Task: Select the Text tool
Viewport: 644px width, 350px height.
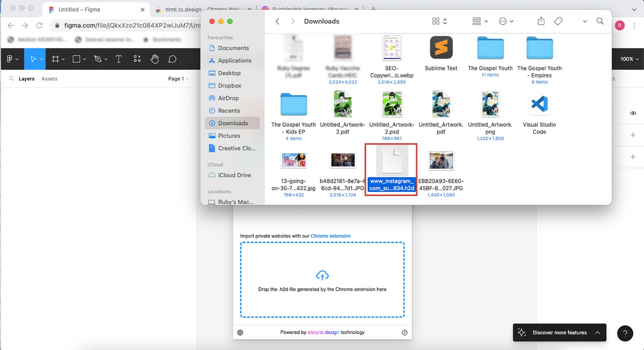Action: pos(118,59)
